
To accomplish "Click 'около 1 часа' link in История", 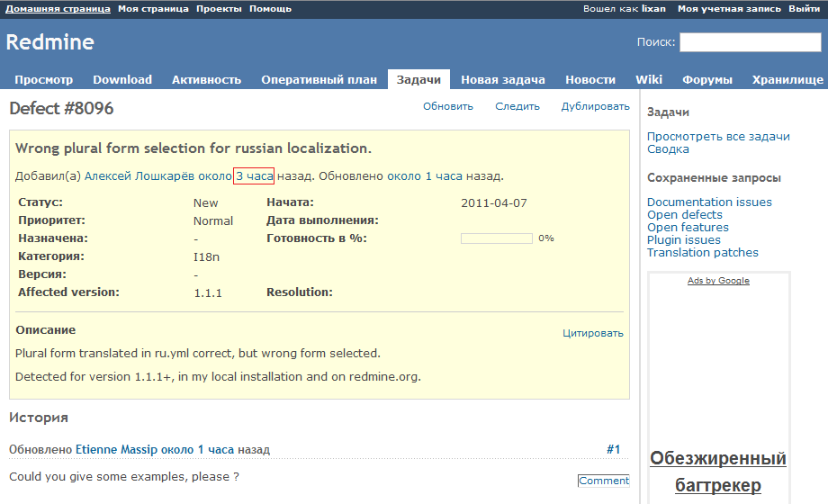I will (x=197, y=450).
